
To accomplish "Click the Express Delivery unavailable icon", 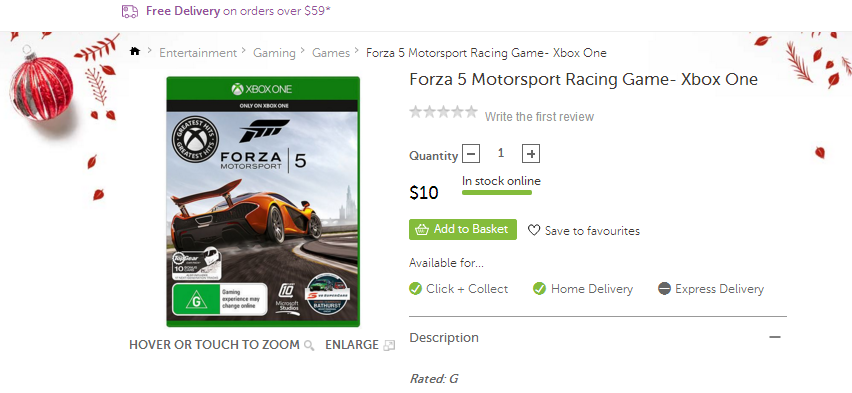I will tap(664, 289).
